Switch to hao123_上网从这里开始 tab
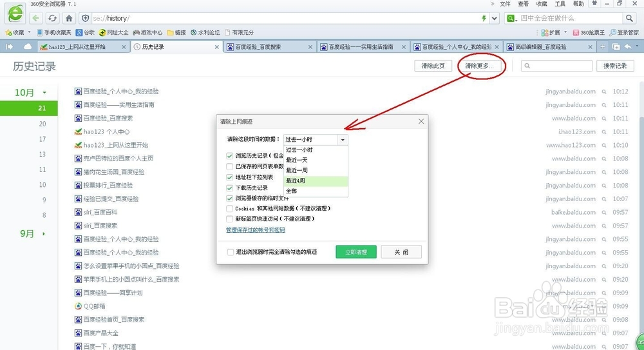Viewport: 644px width, 350px height. tap(83, 47)
